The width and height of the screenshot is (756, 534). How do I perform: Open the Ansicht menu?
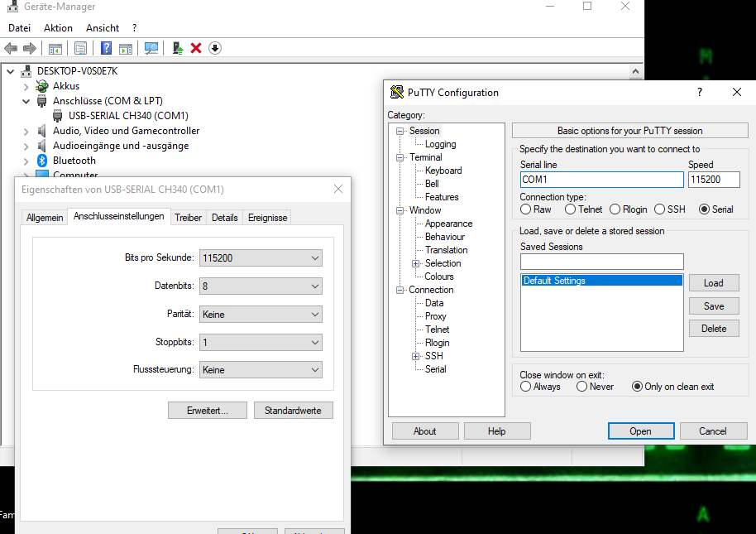tap(103, 28)
